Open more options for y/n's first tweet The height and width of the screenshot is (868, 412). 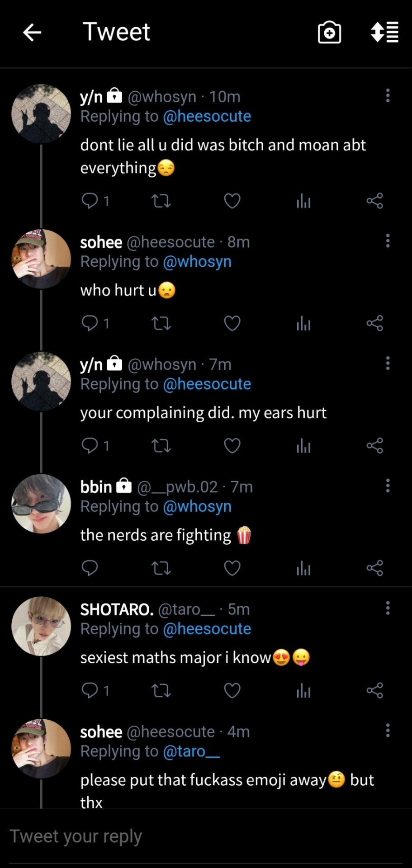point(388,95)
